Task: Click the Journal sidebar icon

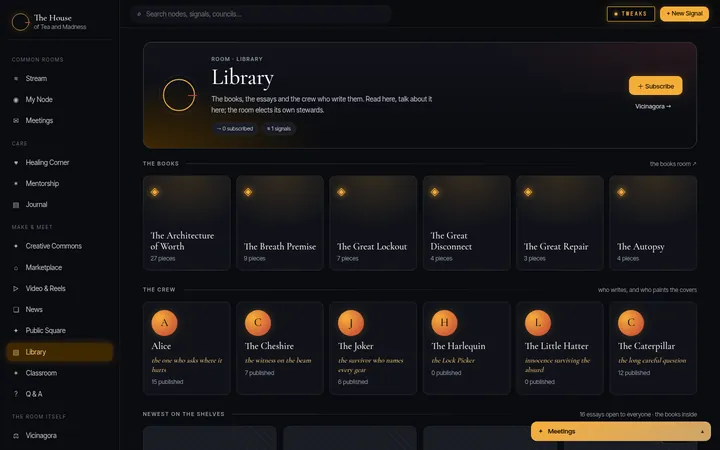Action: (16, 205)
